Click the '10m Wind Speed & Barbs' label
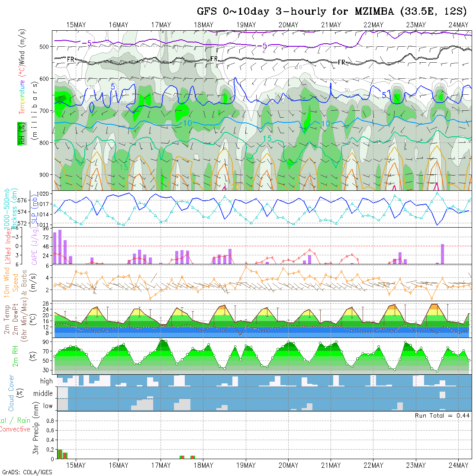The height and width of the screenshot is (476, 476). coord(15,282)
